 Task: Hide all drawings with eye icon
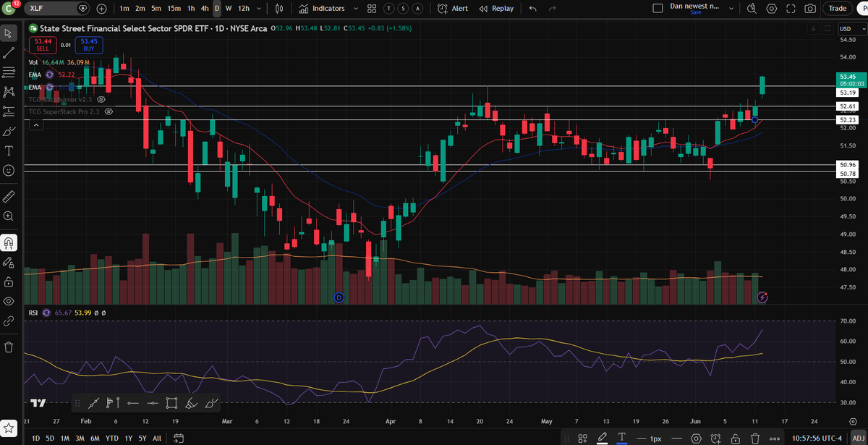tap(9, 300)
